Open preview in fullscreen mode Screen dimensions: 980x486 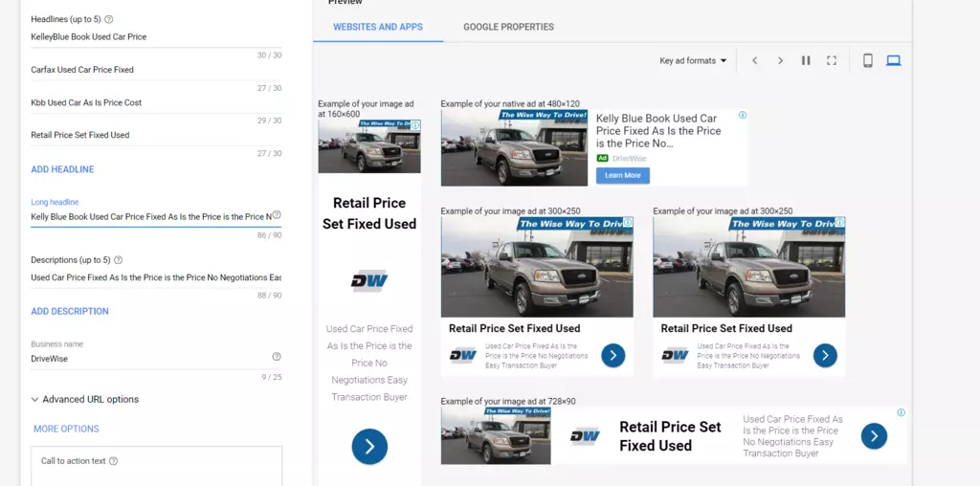pyautogui.click(x=832, y=60)
